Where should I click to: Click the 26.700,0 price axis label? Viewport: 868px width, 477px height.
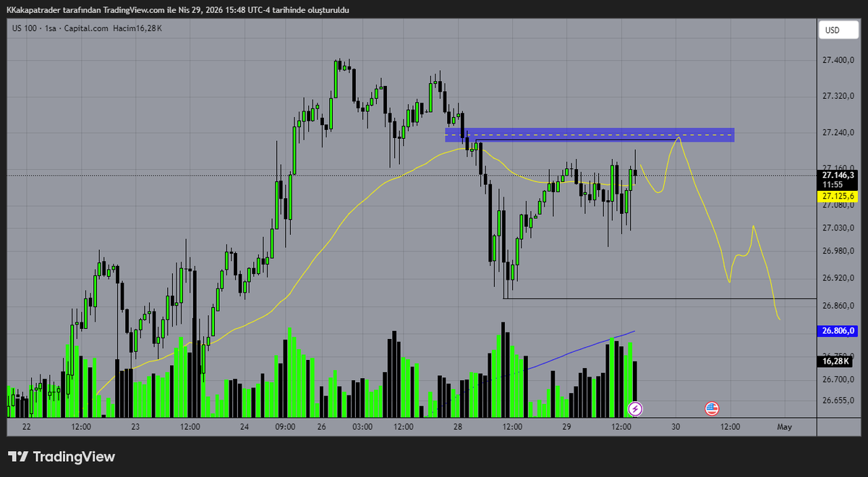[x=838, y=379]
